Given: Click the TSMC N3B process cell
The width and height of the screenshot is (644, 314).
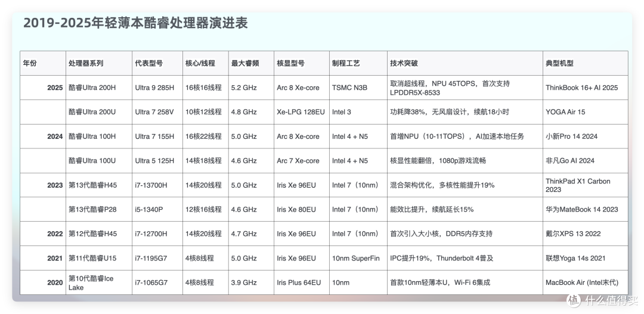Looking at the screenshot, I should [358, 88].
